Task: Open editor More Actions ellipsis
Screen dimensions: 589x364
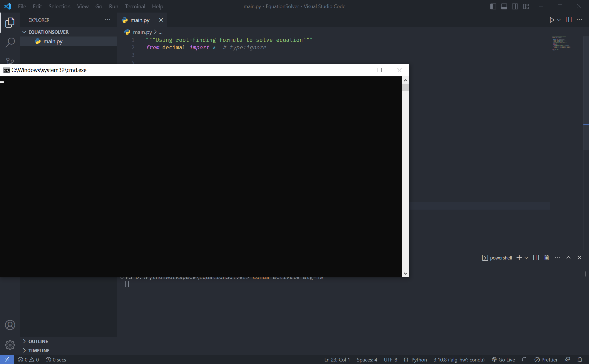Action: point(580,20)
